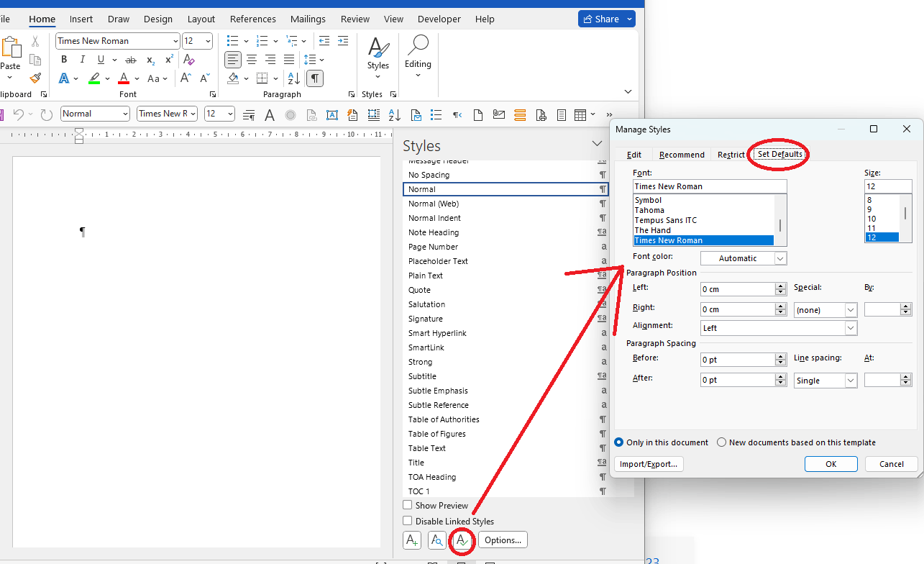Screen dimensions: 924x564
Task: Expand line spacing options in ribbon
Action: (x=321, y=60)
